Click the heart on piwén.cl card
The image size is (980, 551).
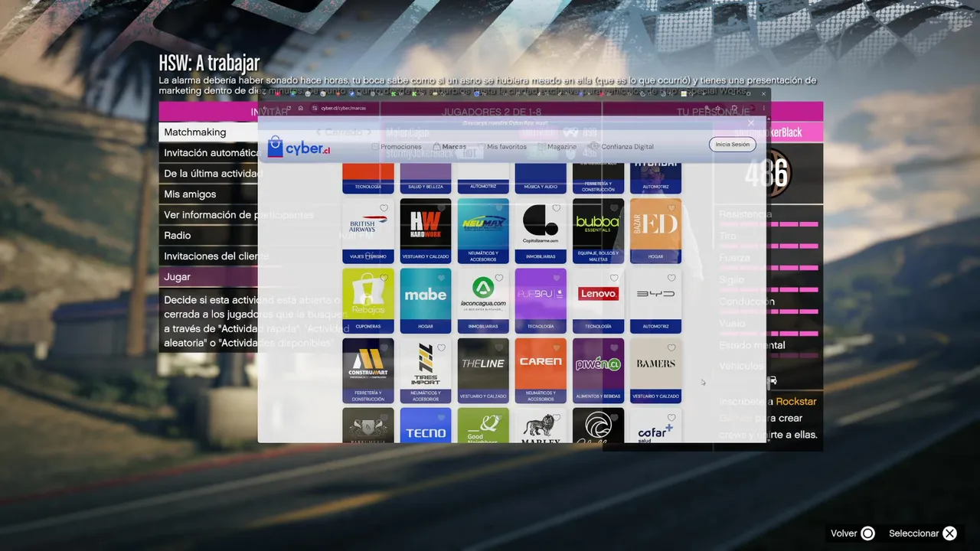click(614, 348)
